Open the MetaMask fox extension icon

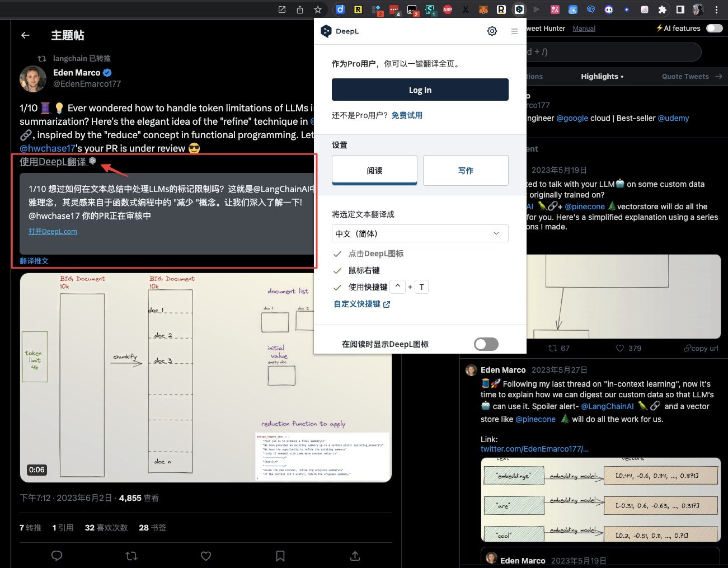483,10
